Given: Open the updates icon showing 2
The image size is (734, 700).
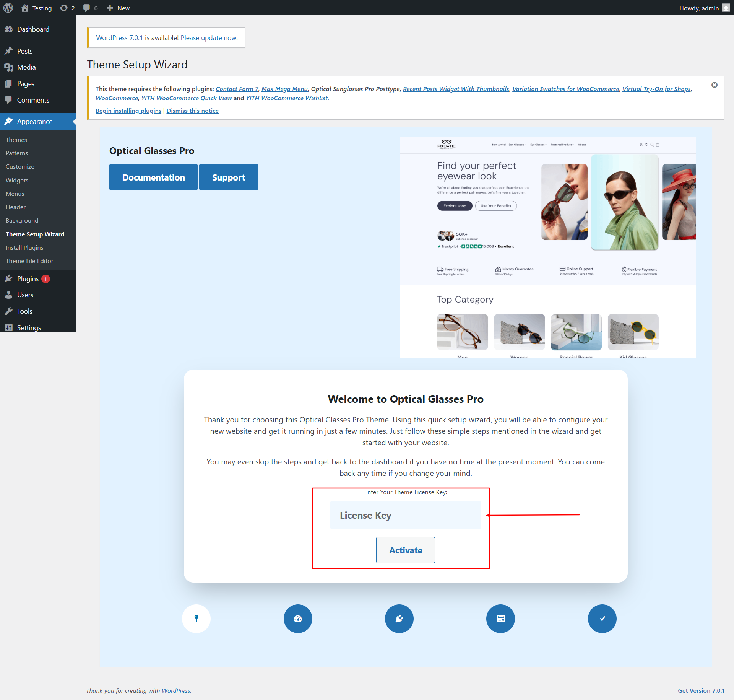Looking at the screenshot, I should 67,8.
